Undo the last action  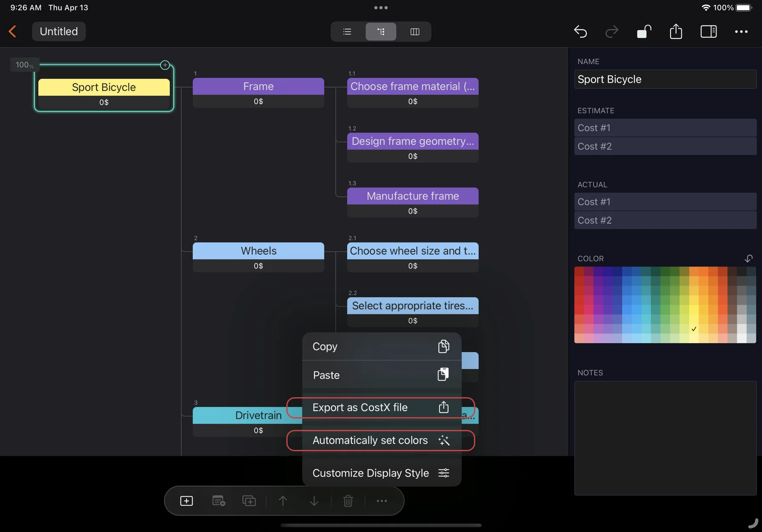[580, 31]
